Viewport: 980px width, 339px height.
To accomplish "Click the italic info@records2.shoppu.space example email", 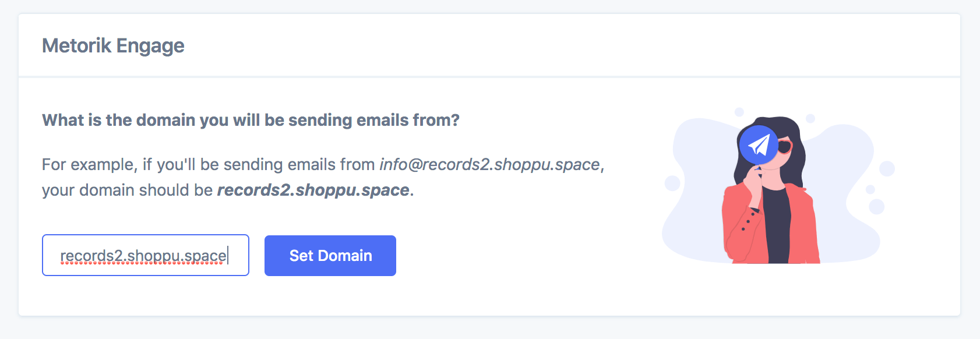I will tap(489, 165).
